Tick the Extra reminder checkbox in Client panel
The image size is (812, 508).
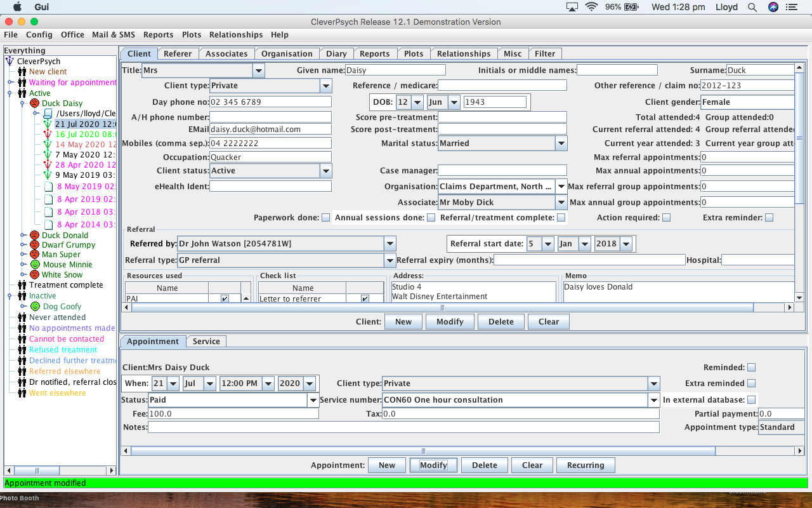coord(769,218)
